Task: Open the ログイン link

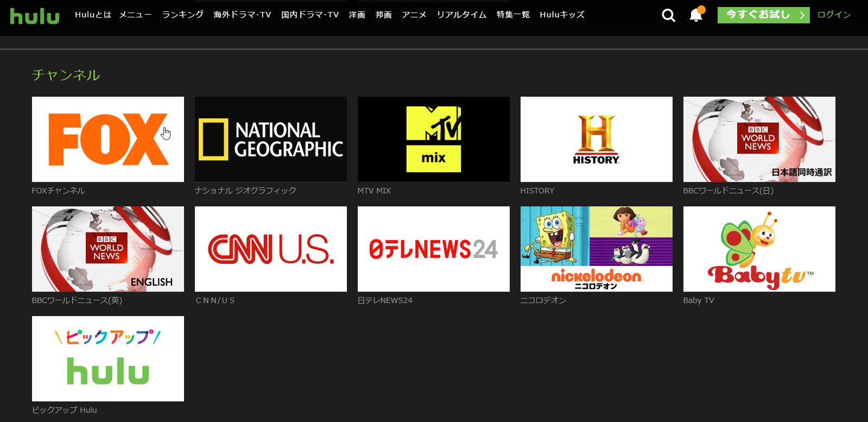Action: (x=834, y=15)
